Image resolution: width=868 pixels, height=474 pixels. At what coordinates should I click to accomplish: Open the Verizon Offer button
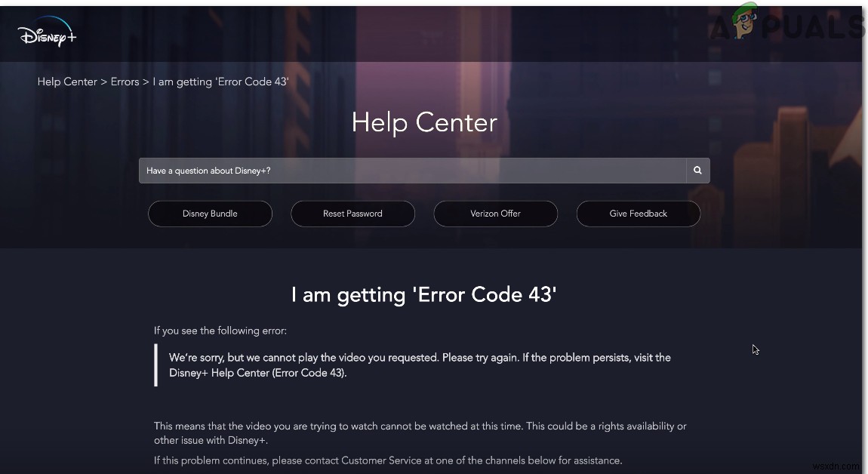click(495, 214)
